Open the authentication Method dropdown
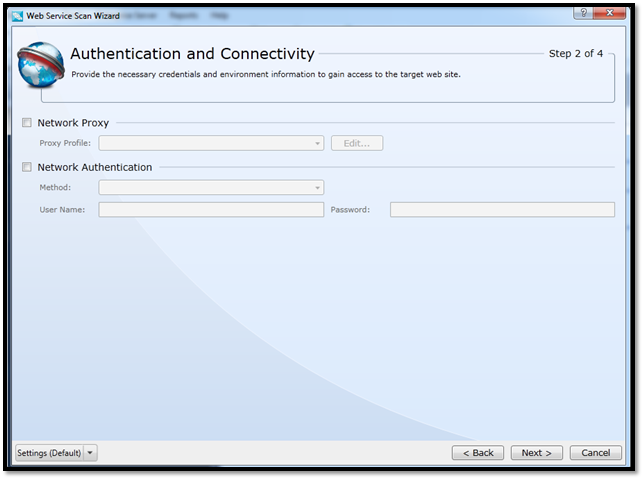This screenshot has width=644, height=480. click(211, 187)
